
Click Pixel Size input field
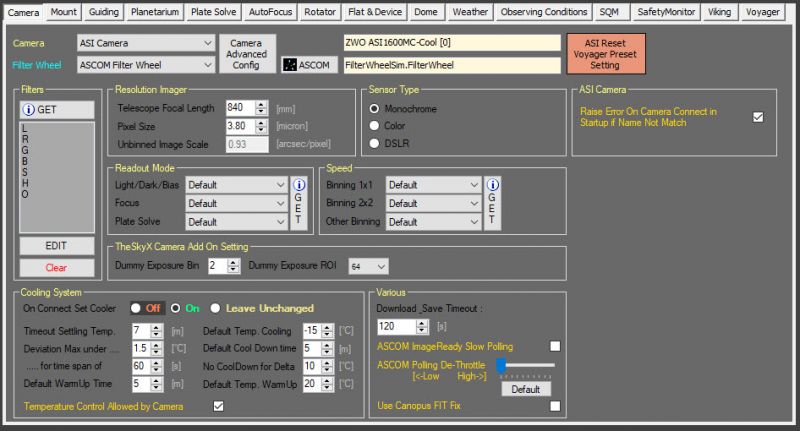pos(240,126)
